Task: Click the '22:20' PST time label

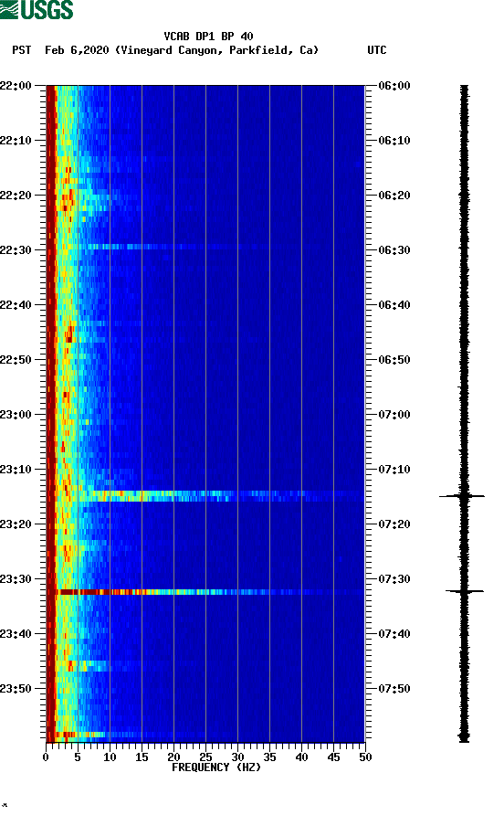Action: coord(16,196)
